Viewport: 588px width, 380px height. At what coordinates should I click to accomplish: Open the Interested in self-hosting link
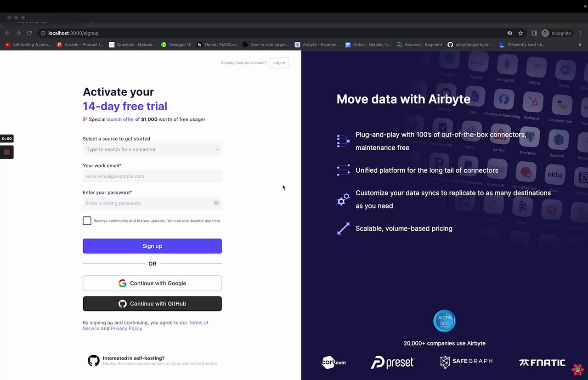[152, 361]
